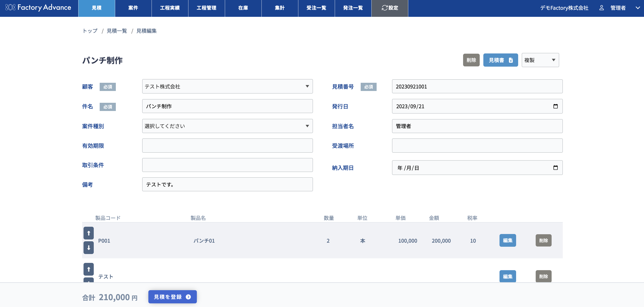Viewport: 644px width, 307px height.
Task: Focus the 有効期限 input field
Action: point(227,146)
